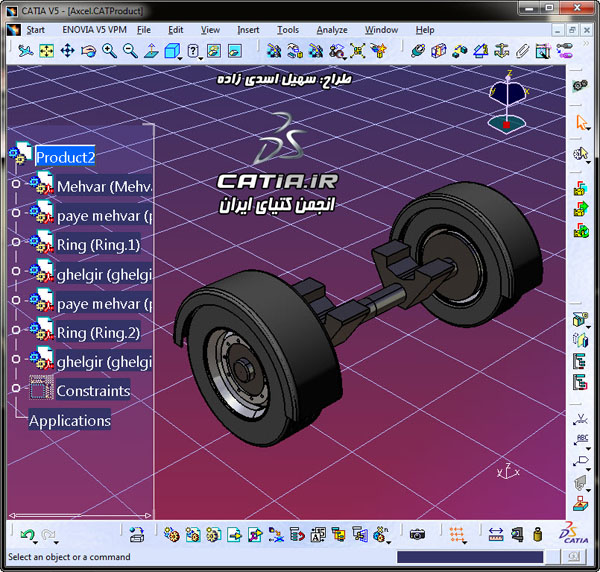600x572 pixels.
Task: Click the DS CATIA logo button
Action: [x=573, y=533]
